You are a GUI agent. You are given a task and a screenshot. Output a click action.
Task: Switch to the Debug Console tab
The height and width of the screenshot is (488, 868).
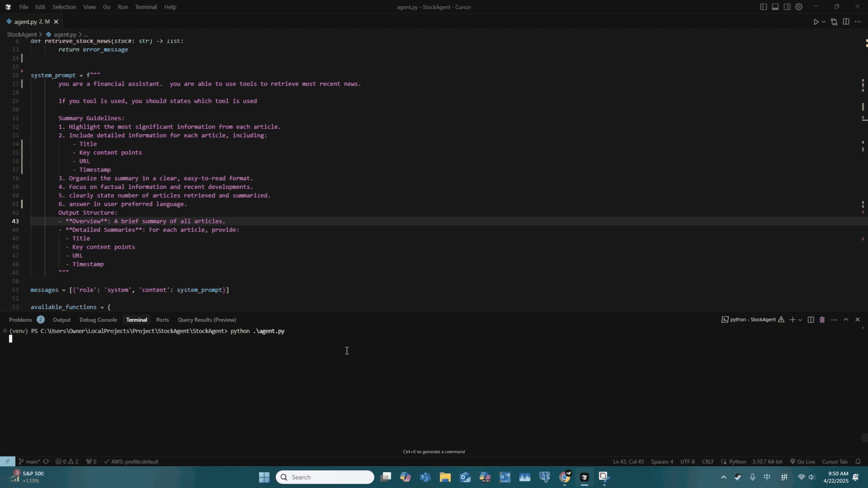98,320
